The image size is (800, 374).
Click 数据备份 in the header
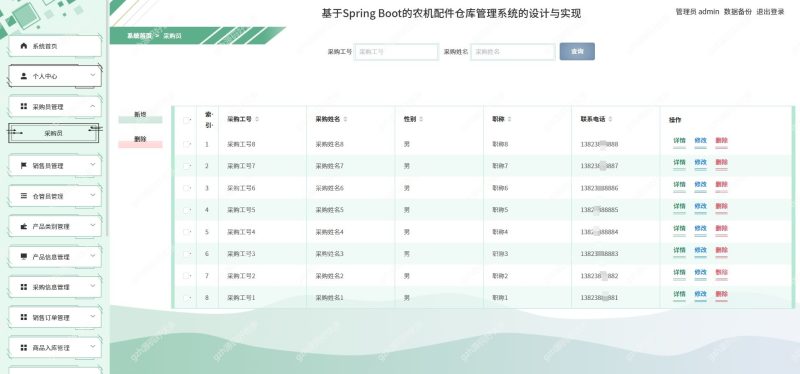(738, 12)
